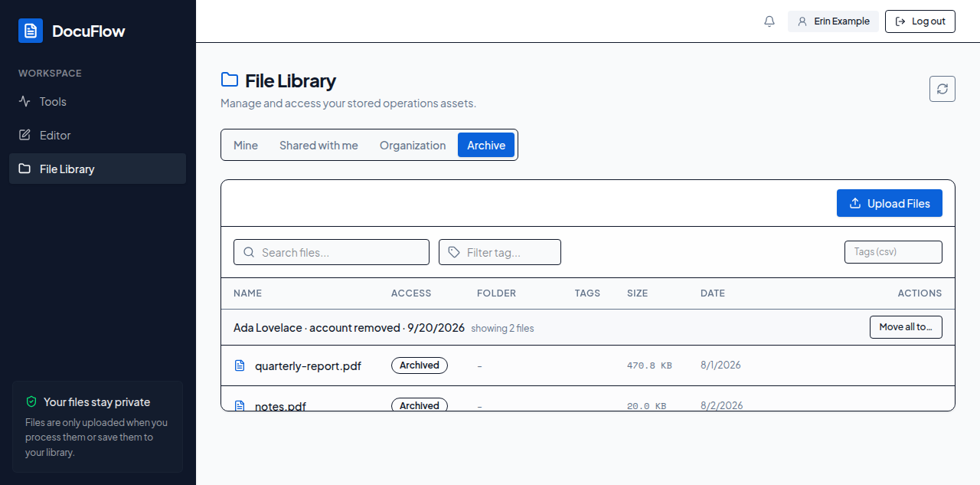Click the green shield privacy icon
This screenshot has height=485, width=980.
pos(31,401)
